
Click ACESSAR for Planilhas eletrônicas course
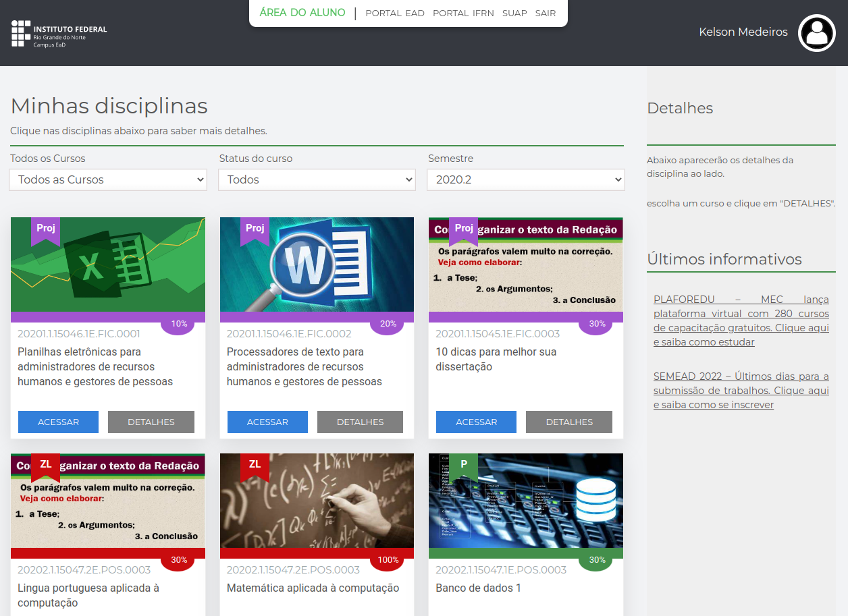(x=59, y=422)
